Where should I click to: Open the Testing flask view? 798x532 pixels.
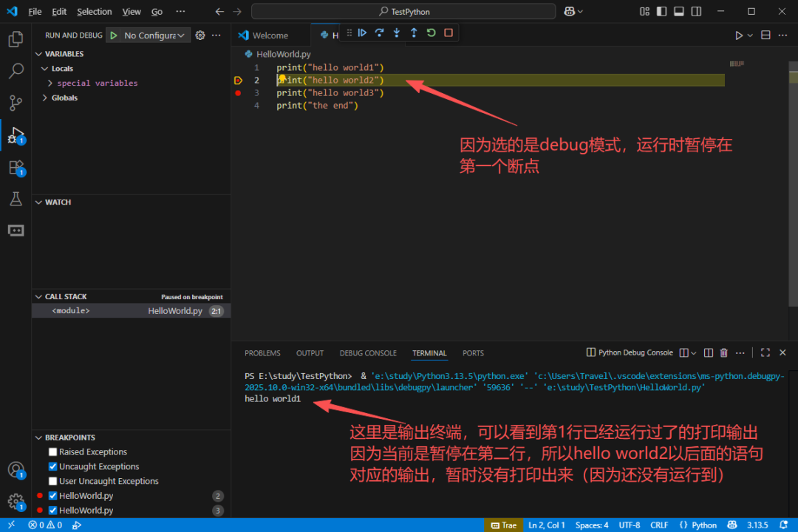click(16, 199)
